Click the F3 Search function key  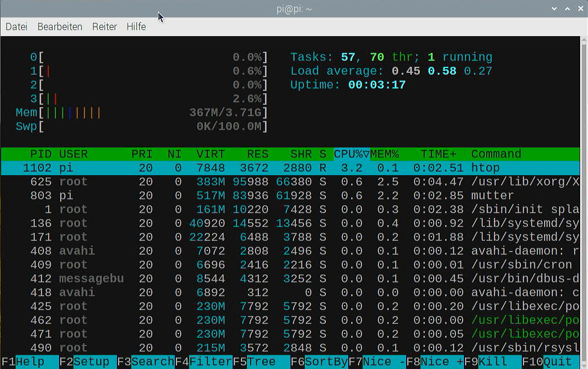pos(146,362)
